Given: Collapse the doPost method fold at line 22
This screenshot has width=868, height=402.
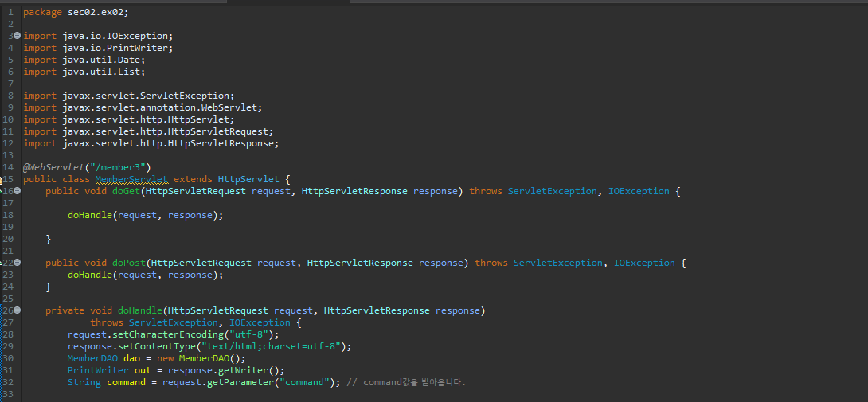Looking at the screenshot, I should coord(18,263).
